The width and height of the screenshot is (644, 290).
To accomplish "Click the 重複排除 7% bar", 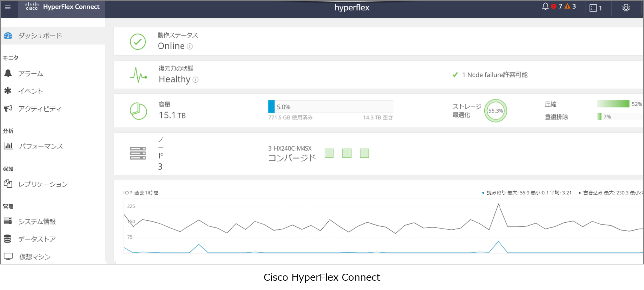I will pyautogui.click(x=599, y=117).
